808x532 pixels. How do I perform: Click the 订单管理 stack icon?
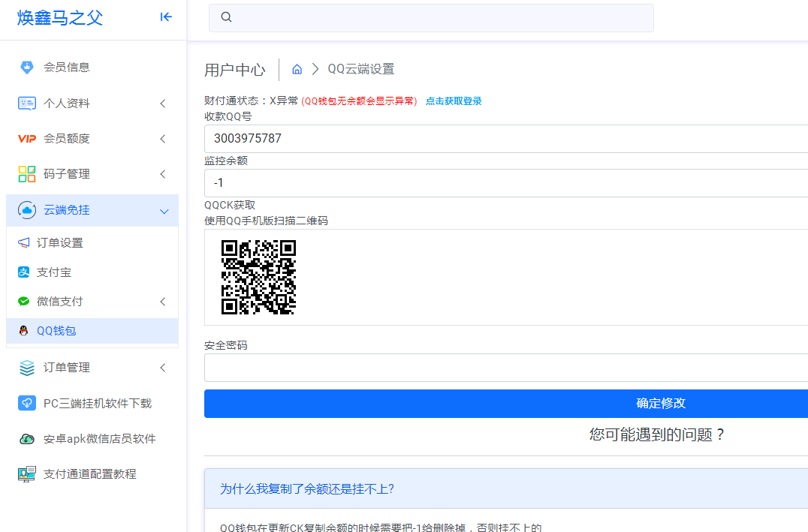26,368
